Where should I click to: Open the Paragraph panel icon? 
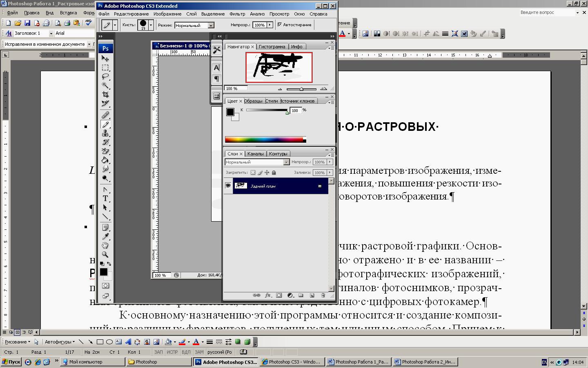point(216,79)
